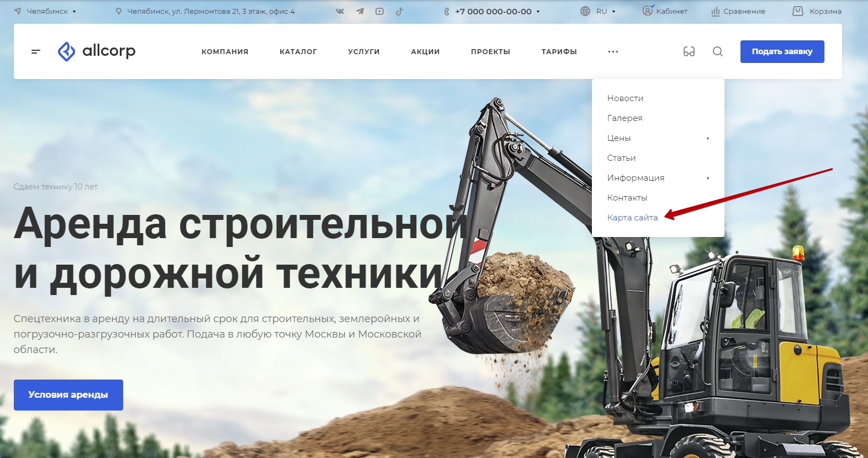The height and width of the screenshot is (458, 868).
Task: Click the comparison bar-chart icon
Action: coord(716,11)
